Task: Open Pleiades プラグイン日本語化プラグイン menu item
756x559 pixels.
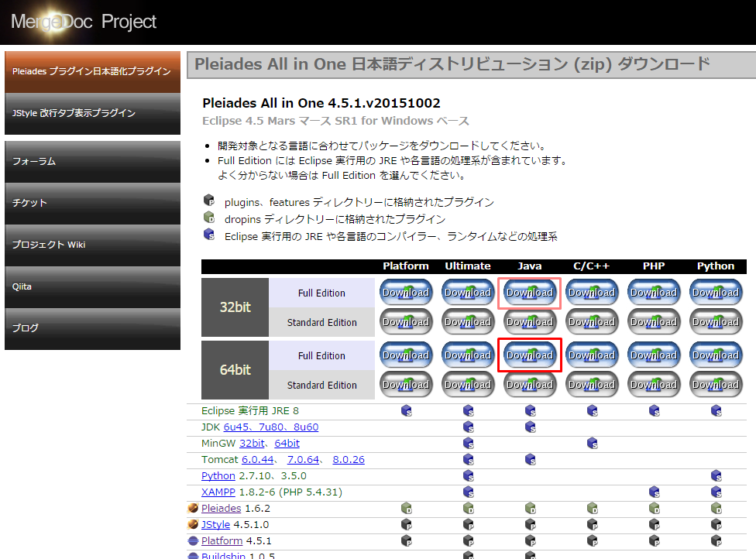Action: (x=92, y=71)
